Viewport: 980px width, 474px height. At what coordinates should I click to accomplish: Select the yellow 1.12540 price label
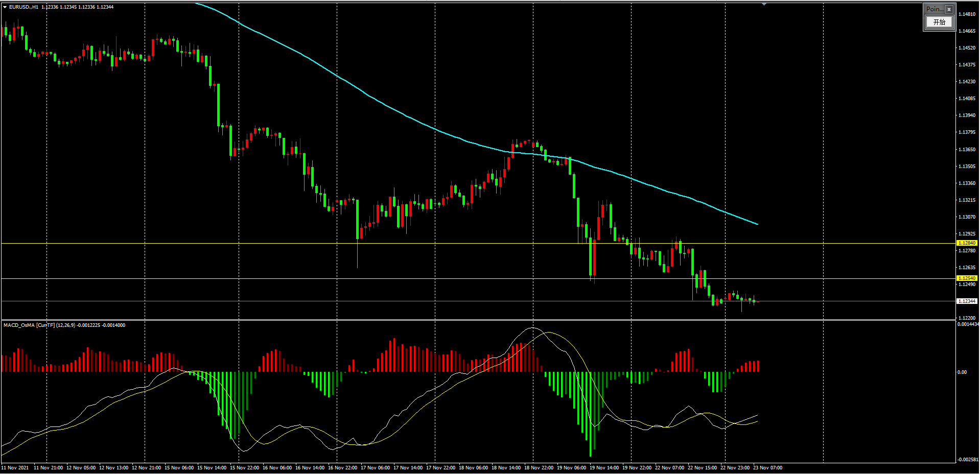point(966,278)
